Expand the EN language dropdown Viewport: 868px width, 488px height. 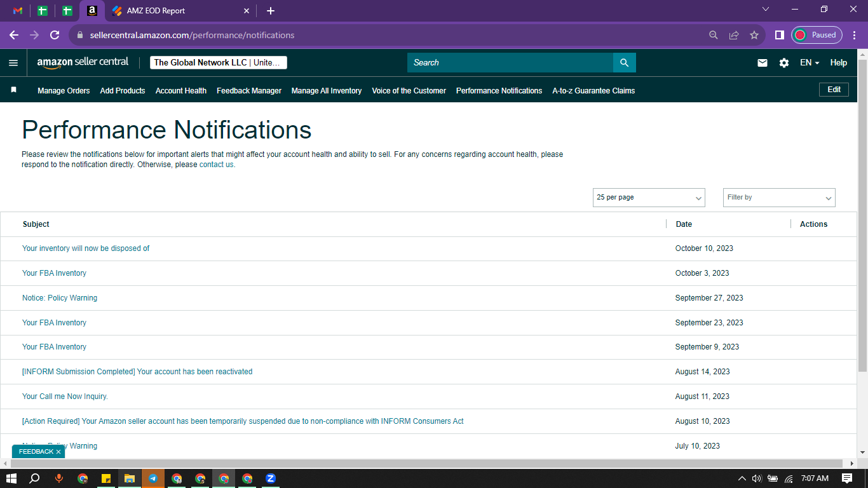pos(810,63)
